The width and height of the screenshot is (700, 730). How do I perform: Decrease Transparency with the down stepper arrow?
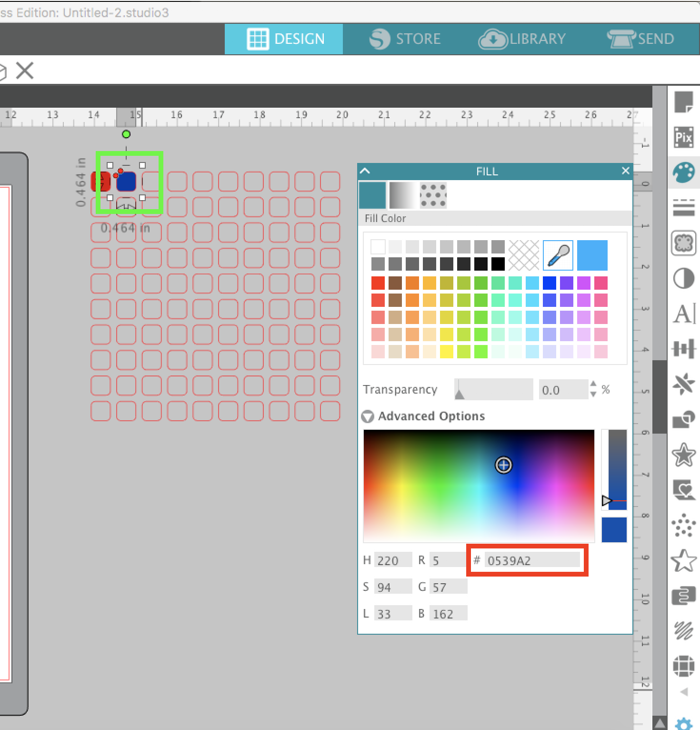pos(593,394)
